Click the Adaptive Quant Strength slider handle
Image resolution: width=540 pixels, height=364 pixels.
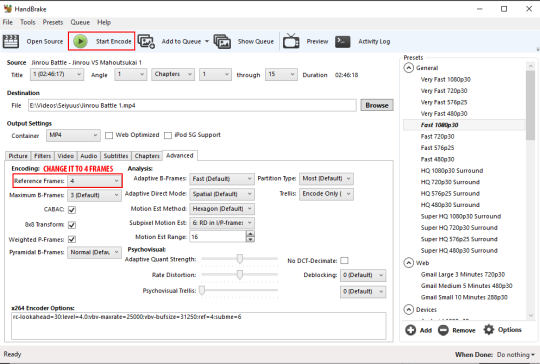click(239, 259)
